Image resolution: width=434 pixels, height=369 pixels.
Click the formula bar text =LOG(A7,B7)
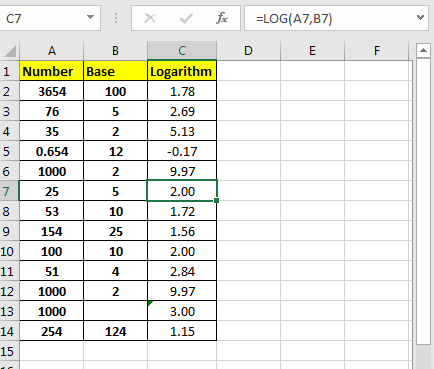[x=294, y=19]
